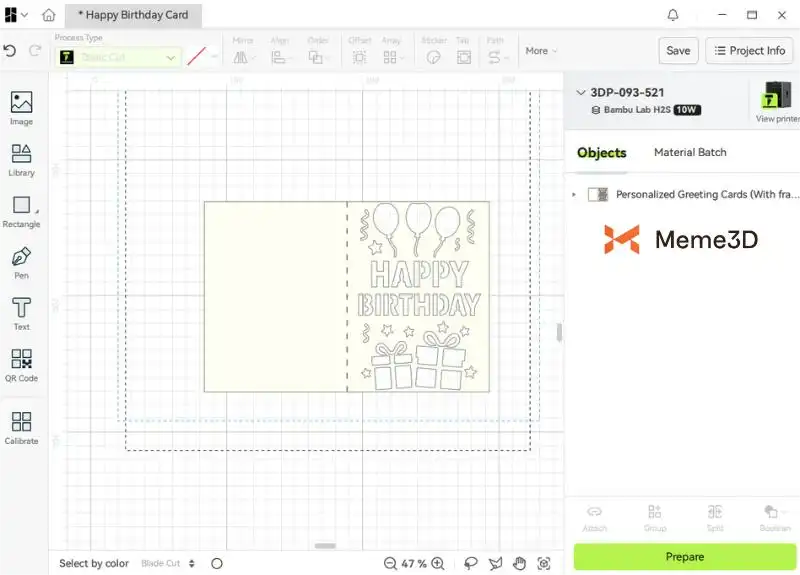
Task: Go to home screen icon
Action: (48, 15)
